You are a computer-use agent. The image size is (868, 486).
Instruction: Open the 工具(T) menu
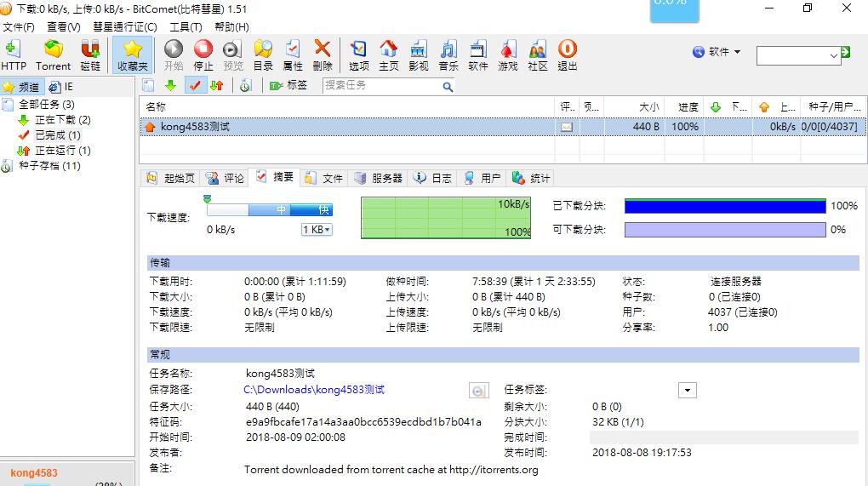(186, 26)
